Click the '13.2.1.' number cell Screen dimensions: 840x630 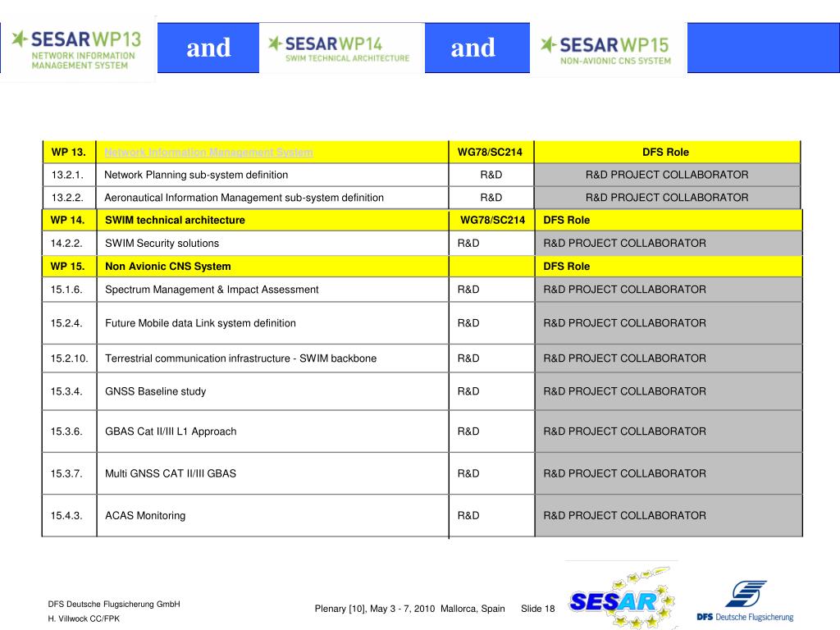(x=67, y=175)
